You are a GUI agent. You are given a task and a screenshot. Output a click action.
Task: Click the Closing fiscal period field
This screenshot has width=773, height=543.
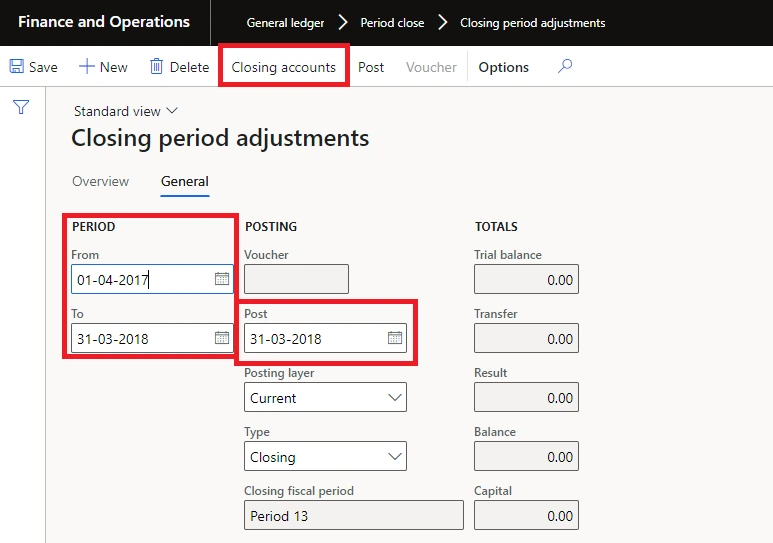tap(354, 515)
